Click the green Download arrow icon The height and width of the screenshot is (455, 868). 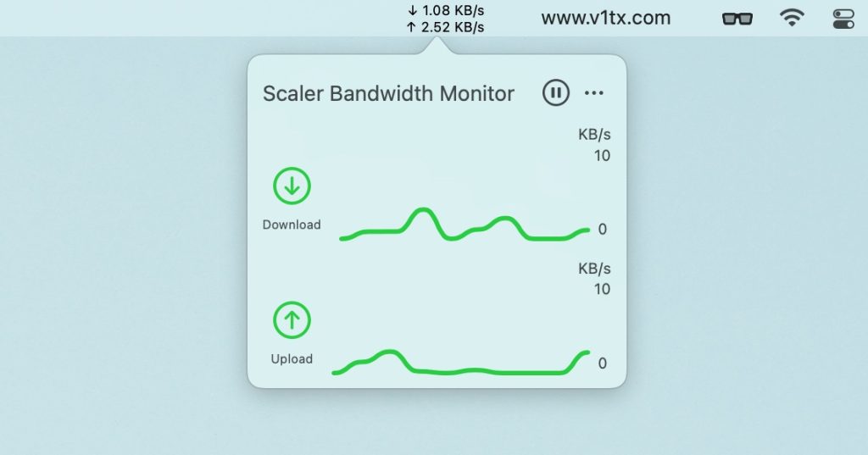tap(292, 186)
